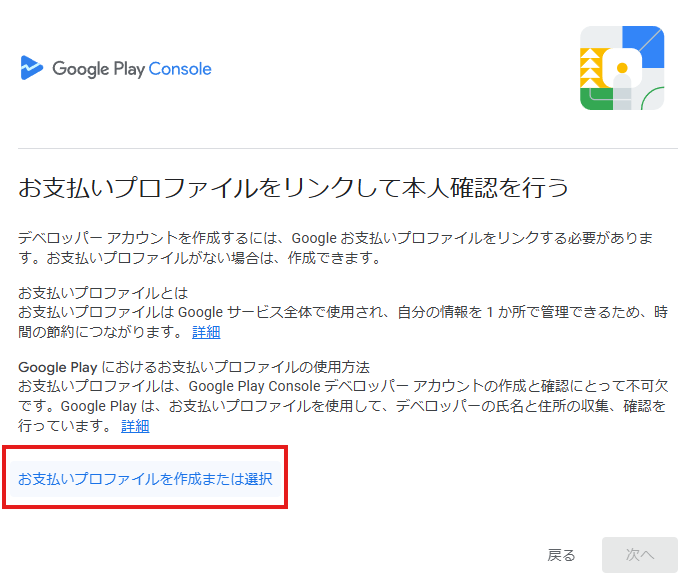Click the Google Play におけるお支払いプロファイルの使用方法 subheading
Image resolution: width=696 pixels, height=588 pixels.
[194, 367]
